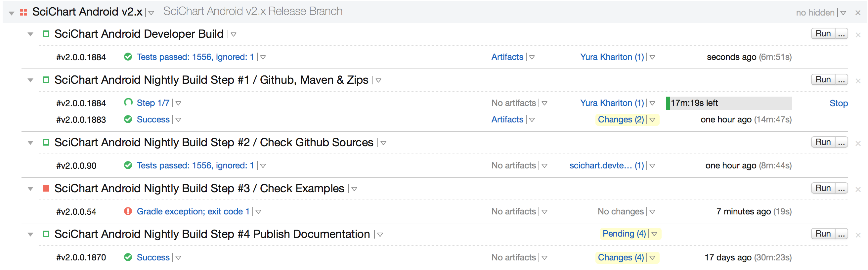This screenshot has height=270, width=868.
Task: Click green check icon for Developer Build #v2.0.0.1884
Action: pos(128,57)
